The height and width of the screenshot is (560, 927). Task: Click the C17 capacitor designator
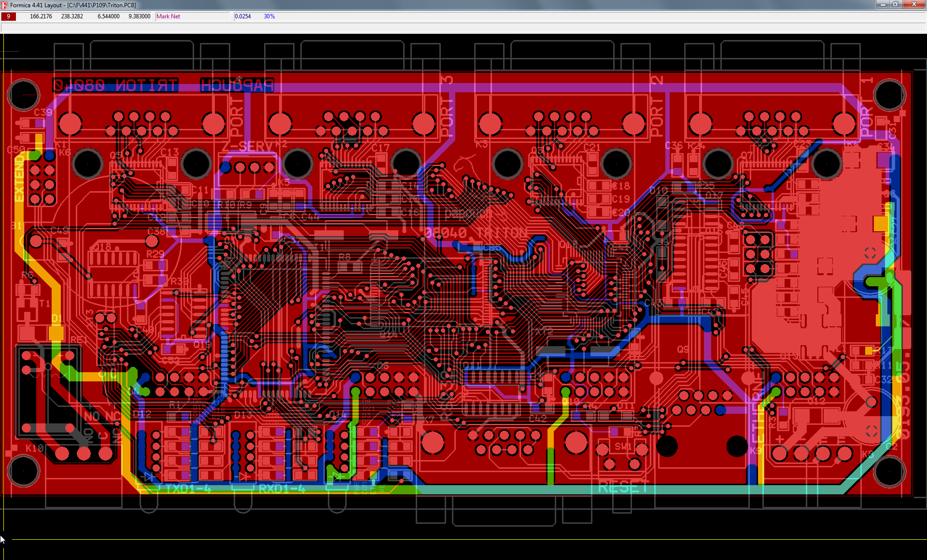[380, 148]
